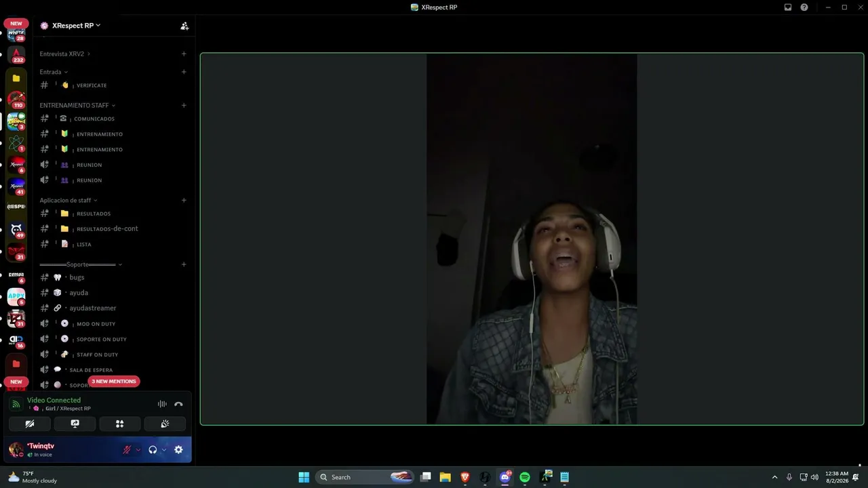868x488 pixels.
Task: Open the notification center bell
Action: 856,477
